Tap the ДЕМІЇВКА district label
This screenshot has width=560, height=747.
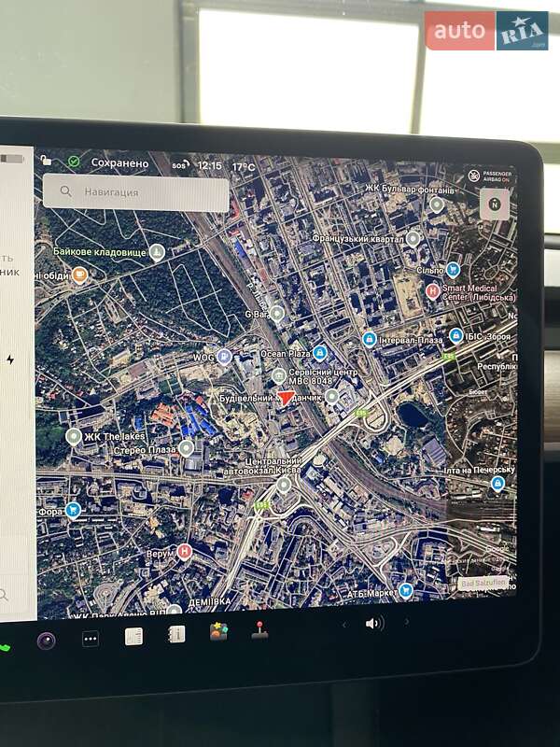209,602
